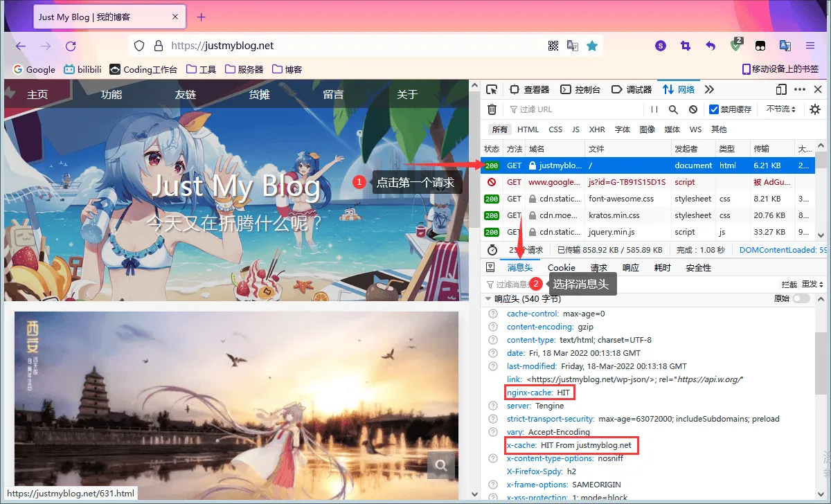Open the 安全性 security tab
The width and height of the screenshot is (831, 504).
coord(699,268)
